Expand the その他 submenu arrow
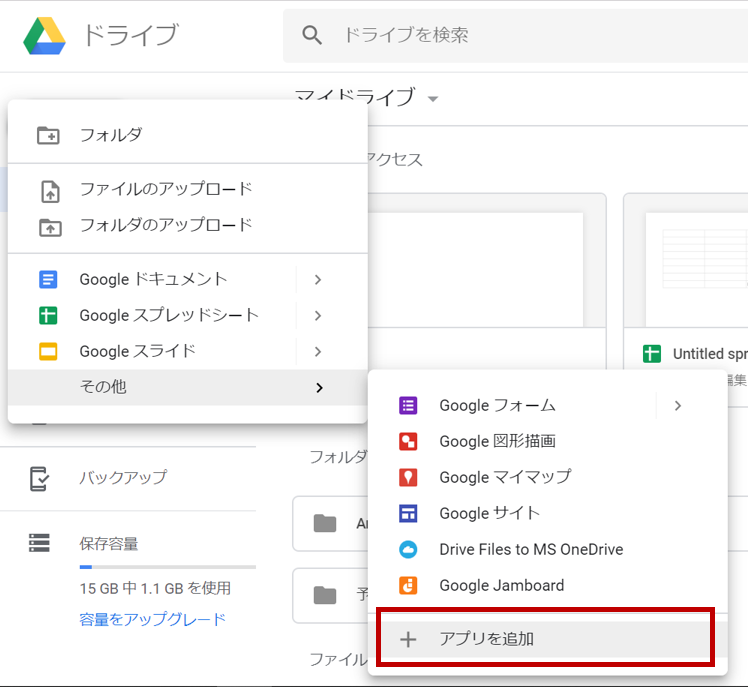748x687 pixels. click(319, 388)
